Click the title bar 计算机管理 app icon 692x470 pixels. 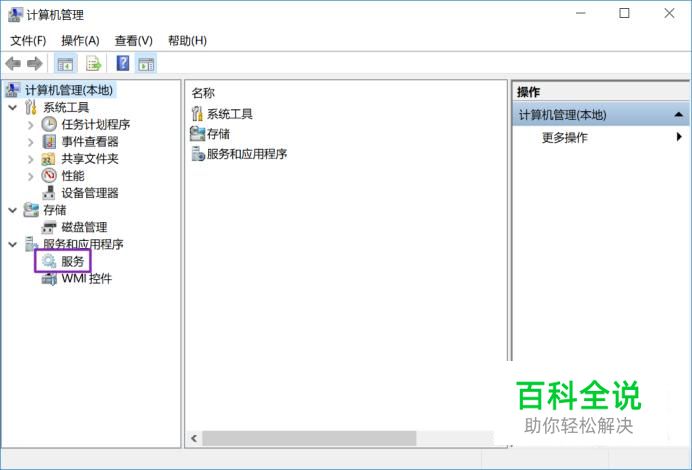pyautogui.click(x=15, y=15)
